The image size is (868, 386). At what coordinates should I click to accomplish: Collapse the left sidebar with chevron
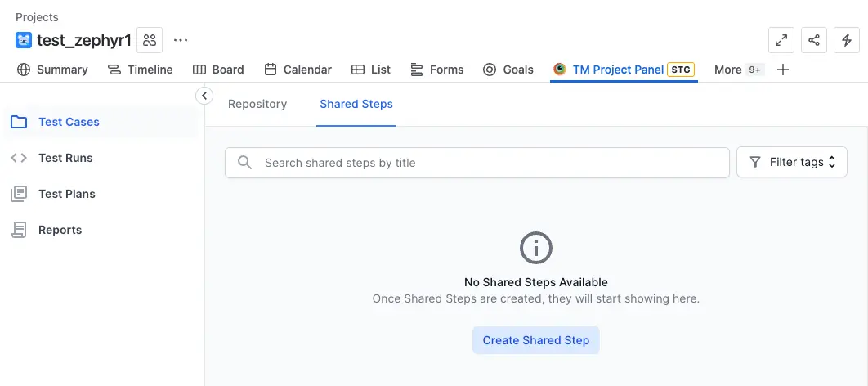(x=204, y=96)
